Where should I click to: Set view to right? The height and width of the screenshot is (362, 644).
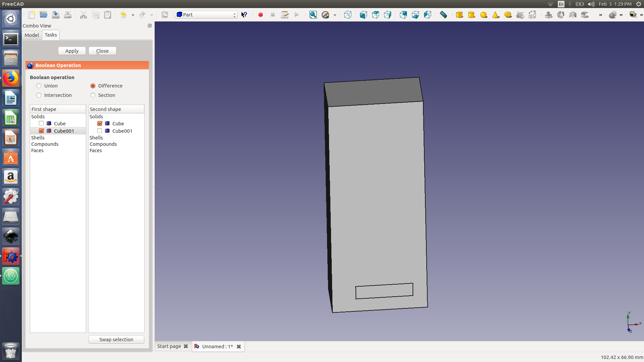point(388,15)
